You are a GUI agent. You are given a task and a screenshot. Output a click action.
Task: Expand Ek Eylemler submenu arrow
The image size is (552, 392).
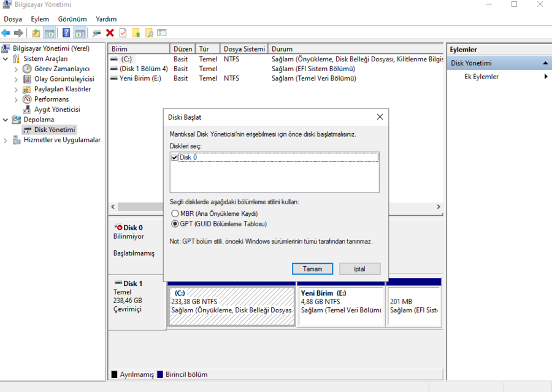(546, 77)
